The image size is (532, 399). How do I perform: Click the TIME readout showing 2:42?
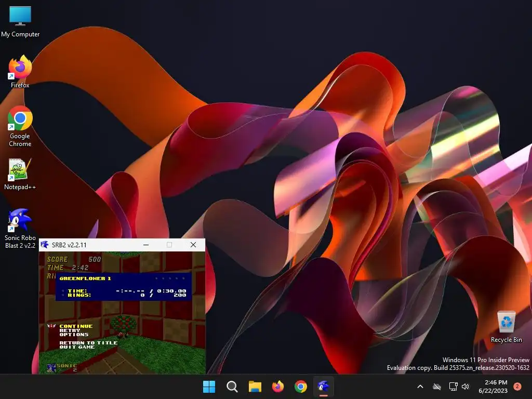[x=68, y=268]
